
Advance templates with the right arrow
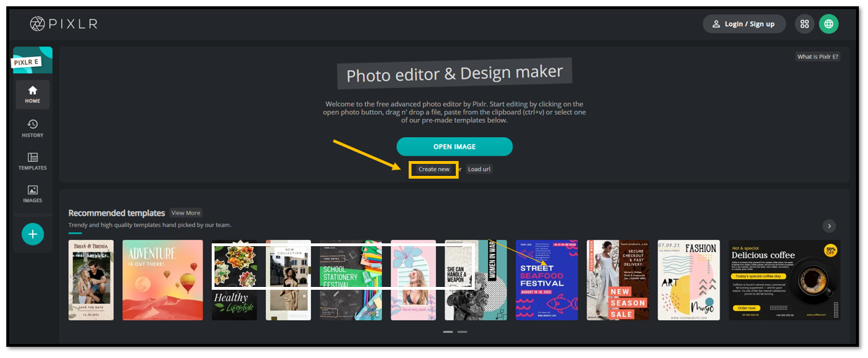click(830, 226)
